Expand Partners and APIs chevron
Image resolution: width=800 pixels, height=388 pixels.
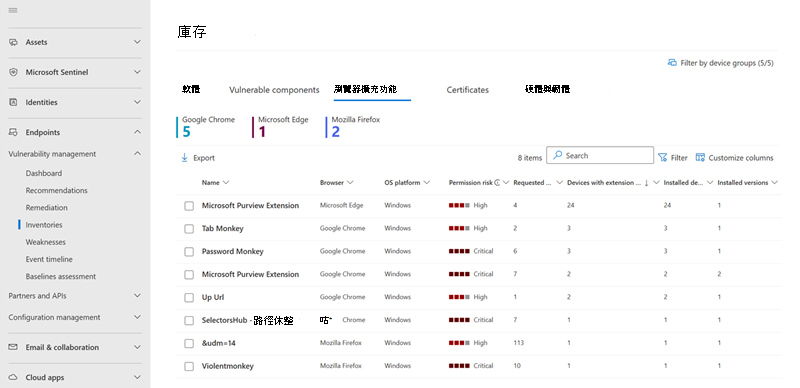137,295
